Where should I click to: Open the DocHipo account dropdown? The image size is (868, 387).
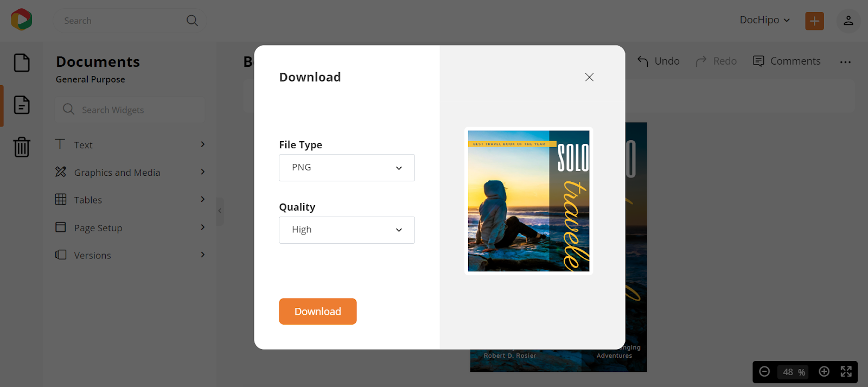pos(764,20)
